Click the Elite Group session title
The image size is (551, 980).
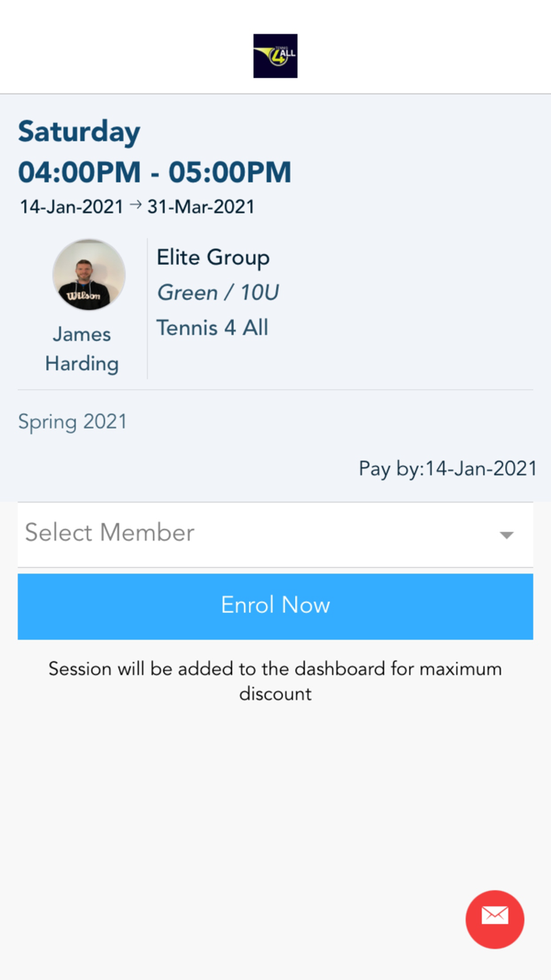pos(213,257)
